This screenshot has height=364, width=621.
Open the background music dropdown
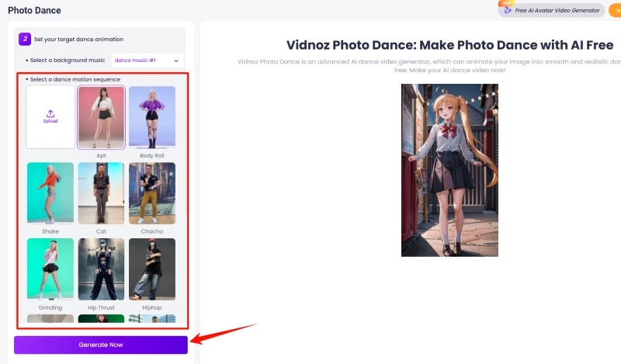[x=147, y=61]
